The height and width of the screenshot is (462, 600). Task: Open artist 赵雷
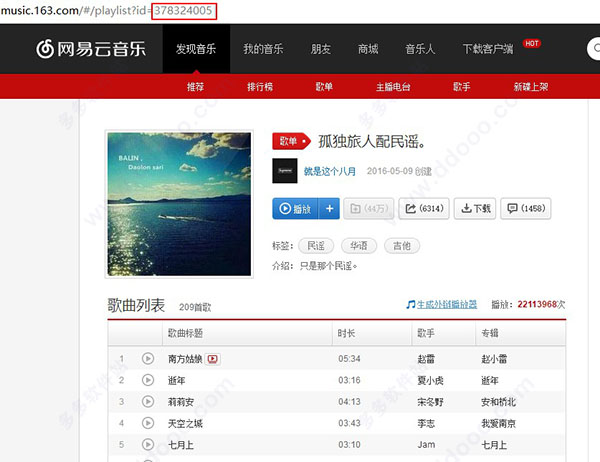(426, 359)
